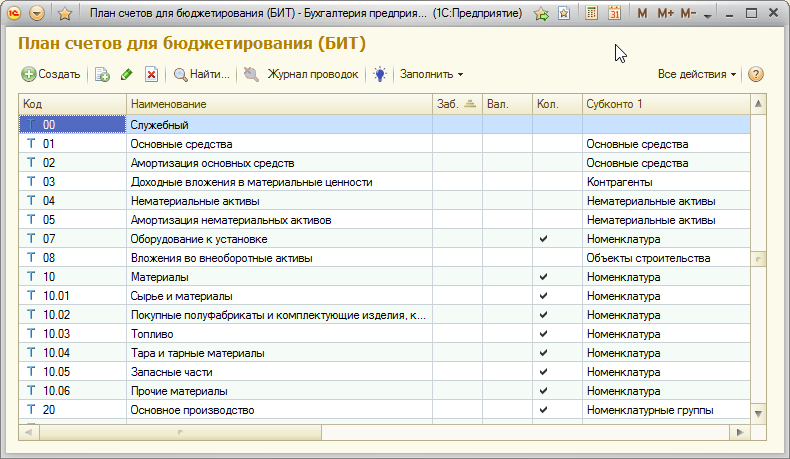
Task: Click the M- memory subtract button
Action: coord(688,14)
